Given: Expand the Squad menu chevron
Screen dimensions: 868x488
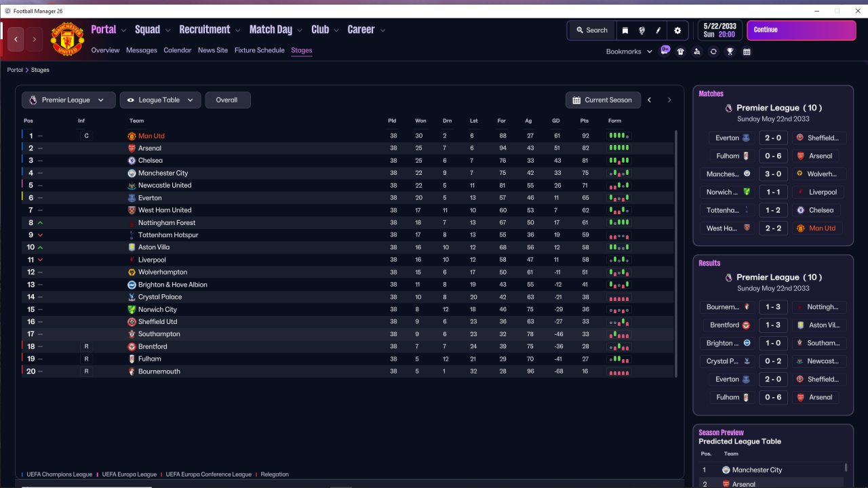Looking at the screenshot, I should (167, 30).
